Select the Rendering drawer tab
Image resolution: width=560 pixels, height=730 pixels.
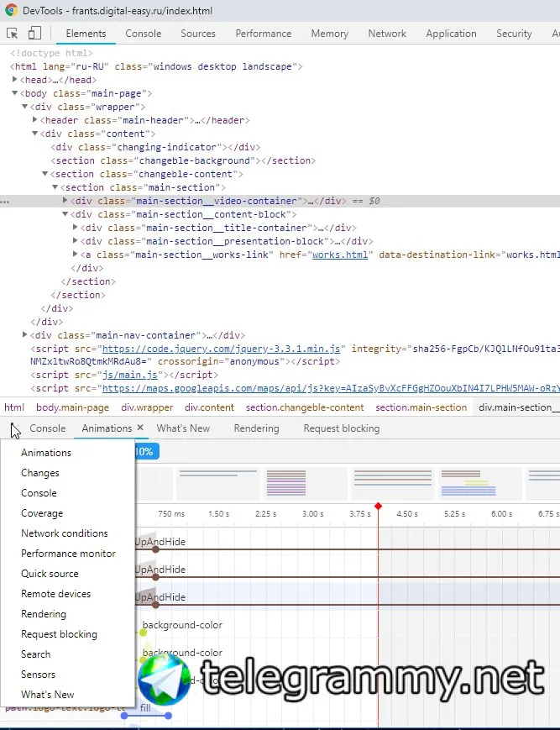[x=256, y=428]
